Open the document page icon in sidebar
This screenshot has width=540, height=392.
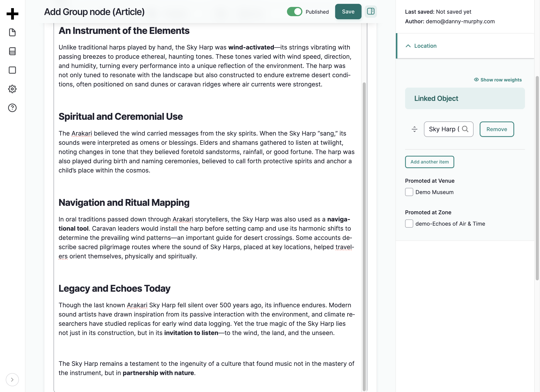pos(12,32)
